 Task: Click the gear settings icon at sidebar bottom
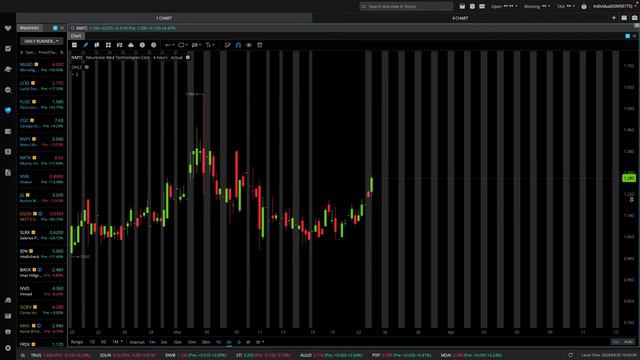[8, 348]
